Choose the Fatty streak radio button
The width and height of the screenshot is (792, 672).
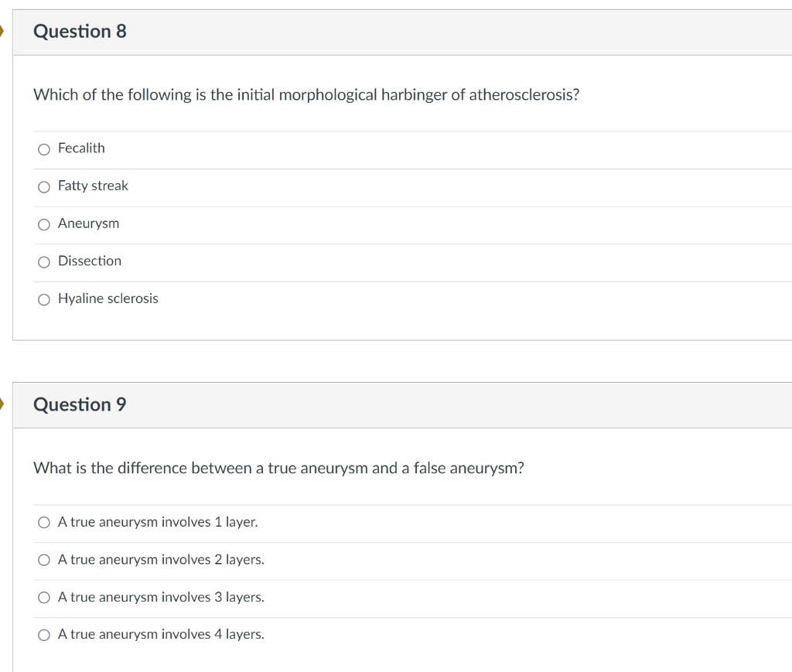click(43, 186)
